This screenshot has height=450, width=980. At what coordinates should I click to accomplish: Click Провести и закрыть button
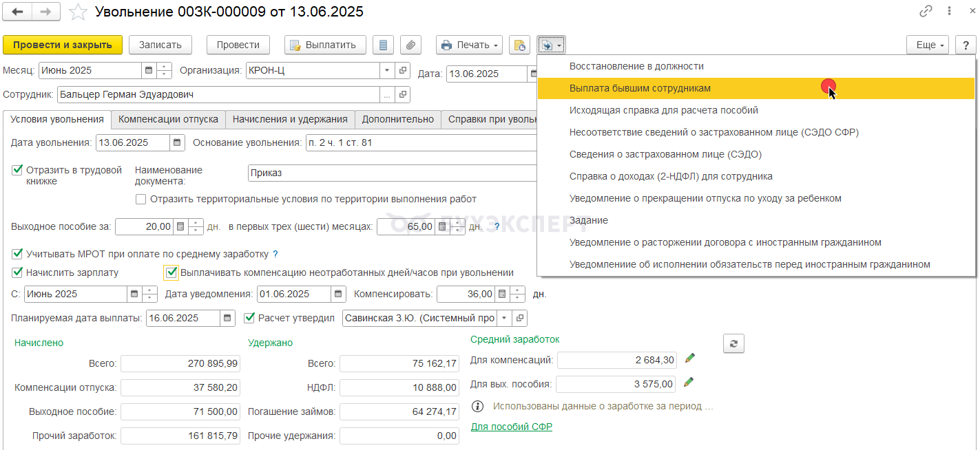tap(63, 45)
